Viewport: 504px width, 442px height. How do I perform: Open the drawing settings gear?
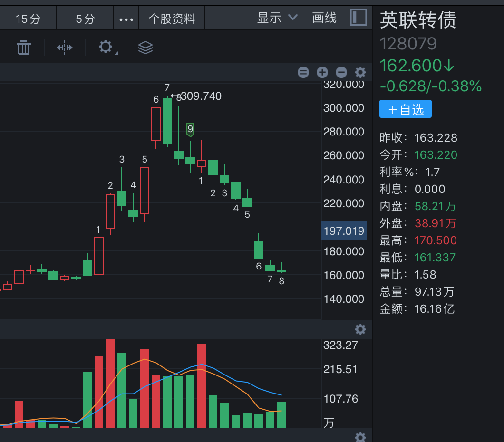[106, 47]
